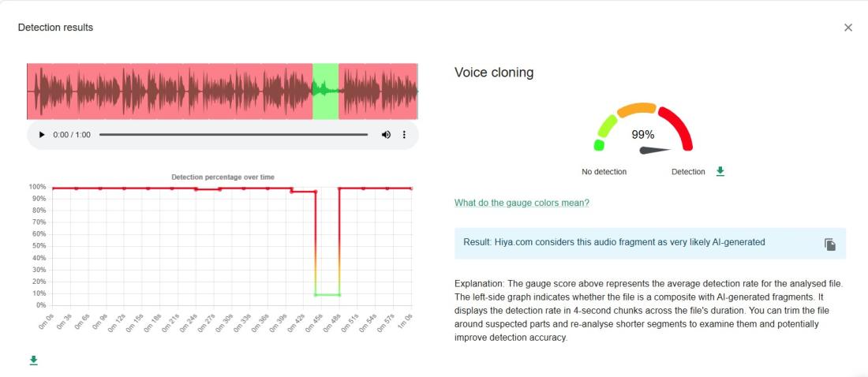Viewport: 868px width, 377px height.
Task: Click the 'Detection percentage over time' chart title
Action: click(223, 177)
